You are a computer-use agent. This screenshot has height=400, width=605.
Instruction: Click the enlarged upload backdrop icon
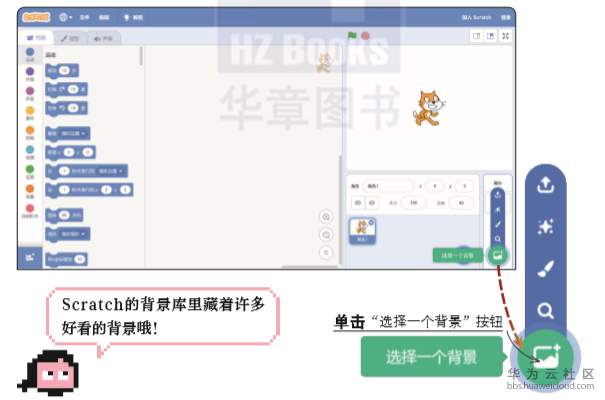click(546, 185)
